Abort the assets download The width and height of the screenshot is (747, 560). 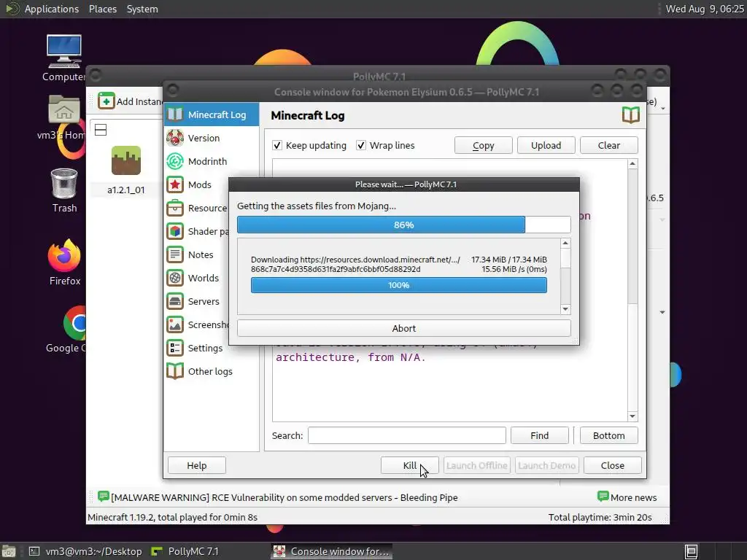point(403,328)
